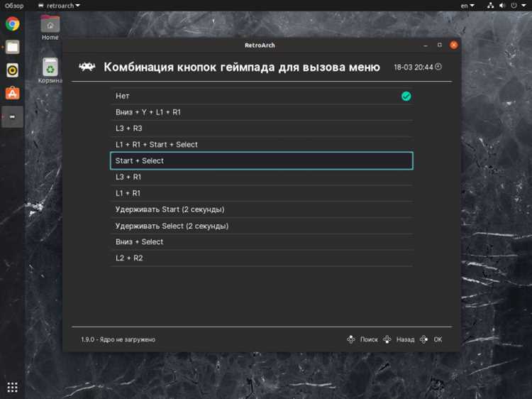This screenshot has width=532, height=399.
Task: Open the Files manager in the dock
Action: [13, 47]
